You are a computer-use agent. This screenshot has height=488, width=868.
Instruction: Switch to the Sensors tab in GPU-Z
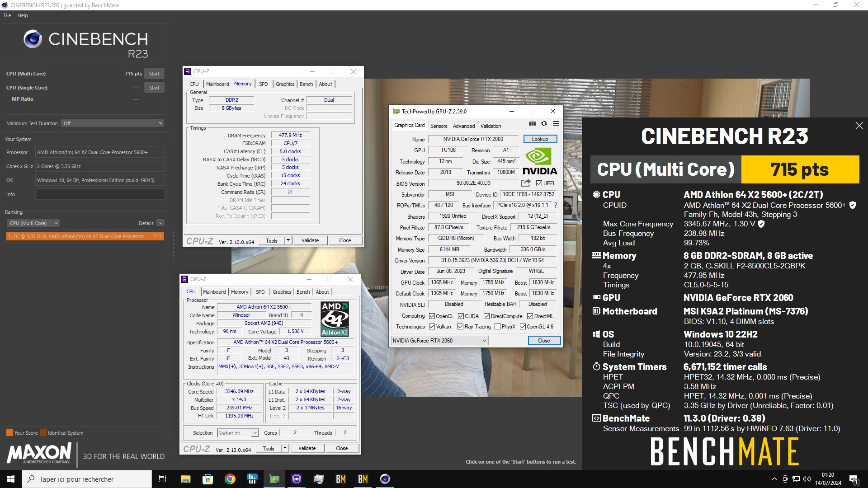pyautogui.click(x=439, y=126)
